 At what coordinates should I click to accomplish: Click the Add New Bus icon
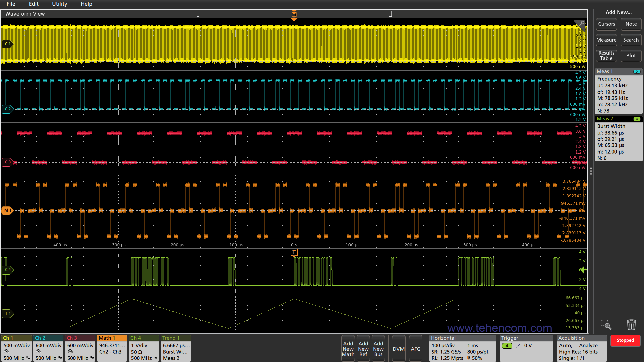pos(378,349)
